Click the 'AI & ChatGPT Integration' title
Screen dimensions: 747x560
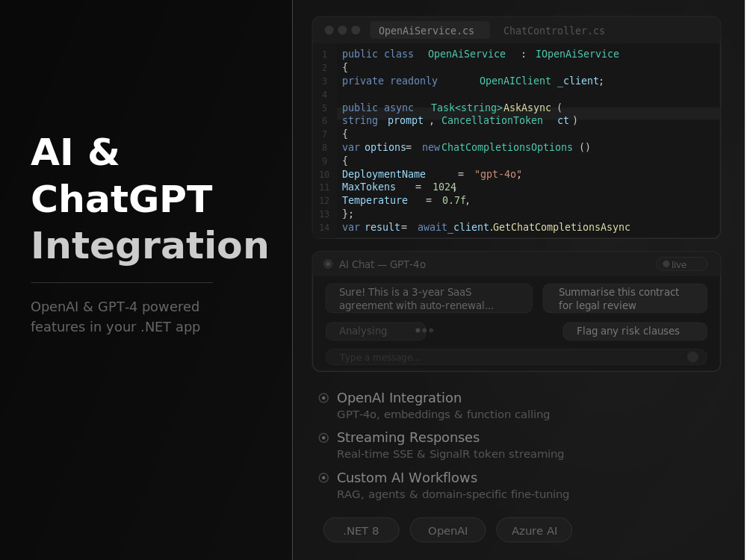tap(149, 199)
